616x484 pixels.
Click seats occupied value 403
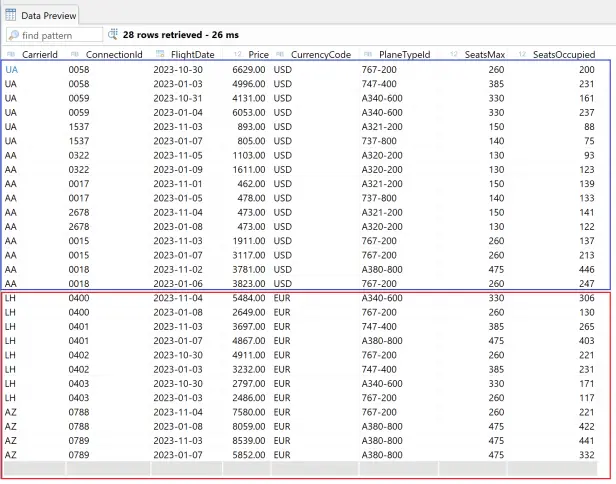[587, 341]
